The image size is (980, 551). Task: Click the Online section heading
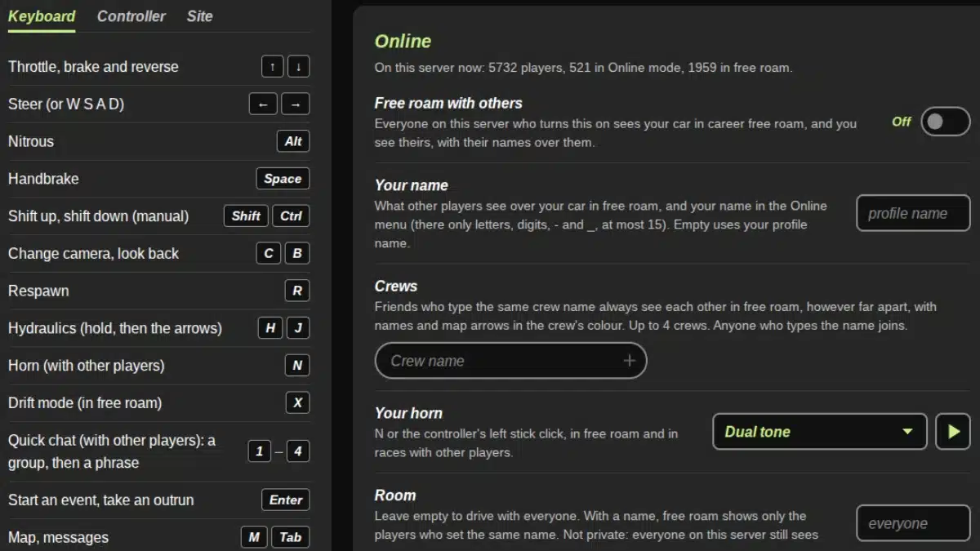pyautogui.click(x=403, y=42)
